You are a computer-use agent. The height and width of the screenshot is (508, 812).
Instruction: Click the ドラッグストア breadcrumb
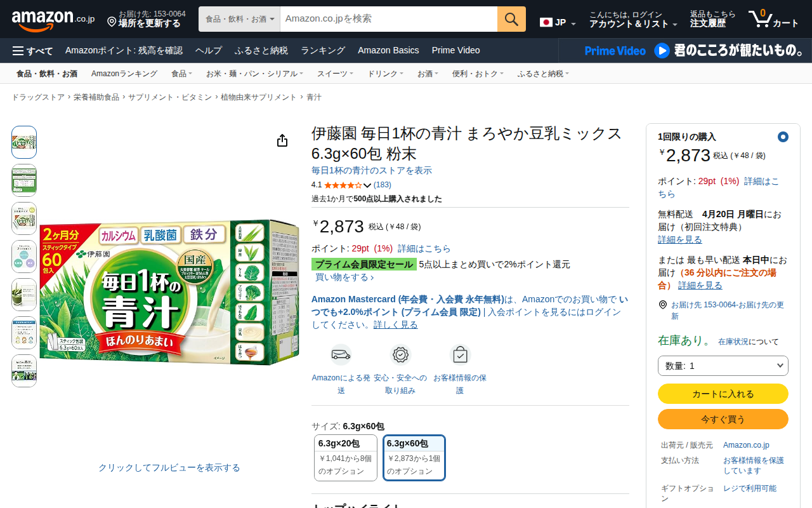coord(38,97)
